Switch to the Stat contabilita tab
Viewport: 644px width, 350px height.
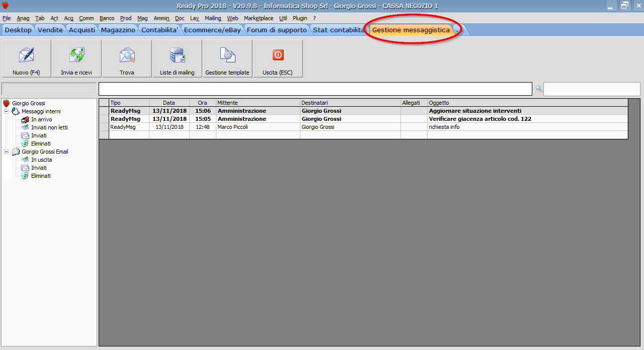pos(339,30)
